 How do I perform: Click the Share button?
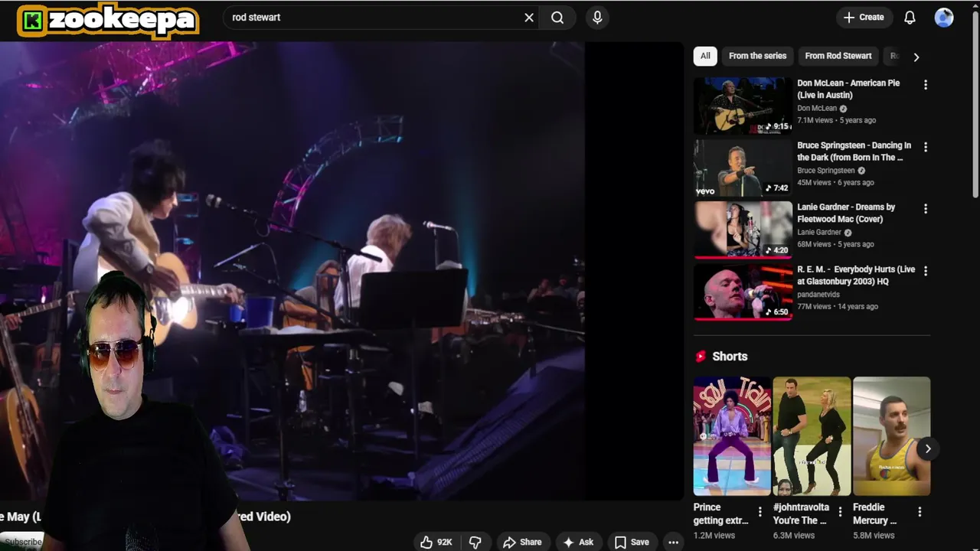522,542
